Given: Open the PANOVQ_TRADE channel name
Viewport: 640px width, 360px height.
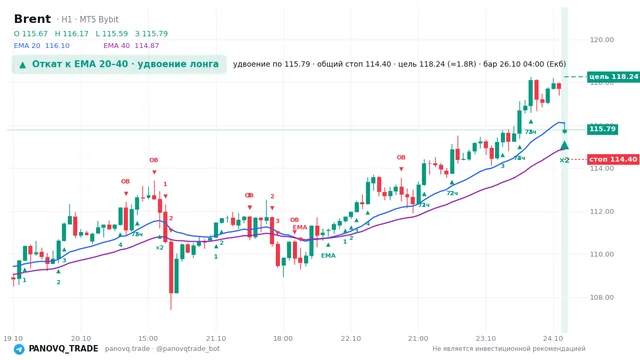Looking at the screenshot, I should tap(63, 349).
